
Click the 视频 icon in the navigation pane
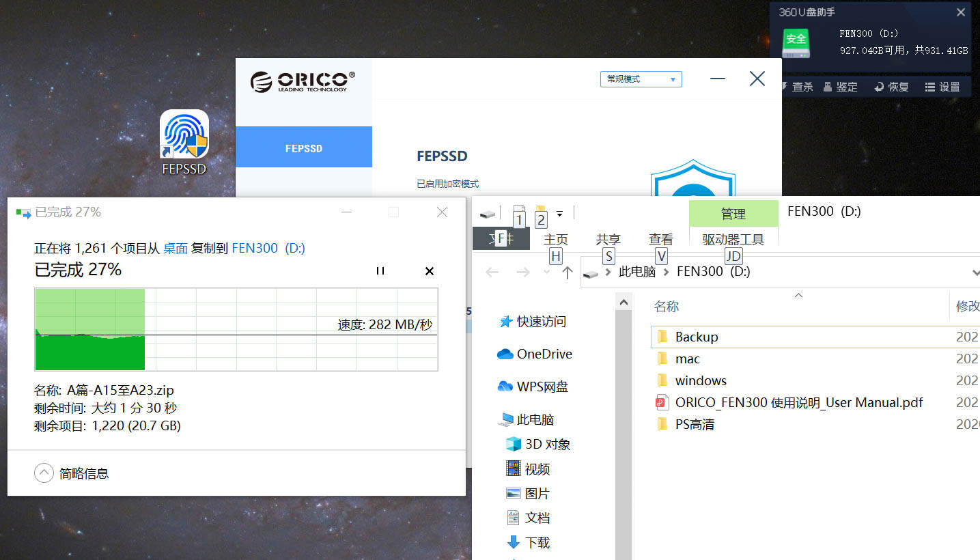point(513,468)
